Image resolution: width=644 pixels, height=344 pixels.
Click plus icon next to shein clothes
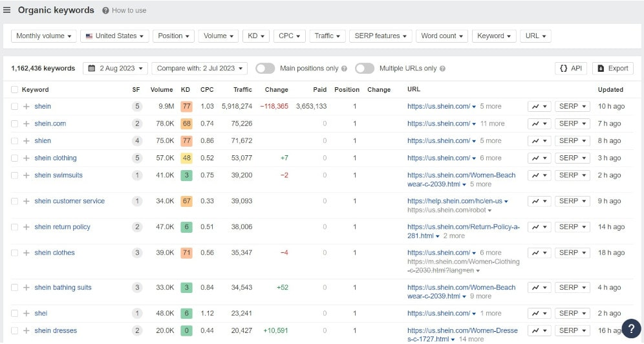click(27, 253)
